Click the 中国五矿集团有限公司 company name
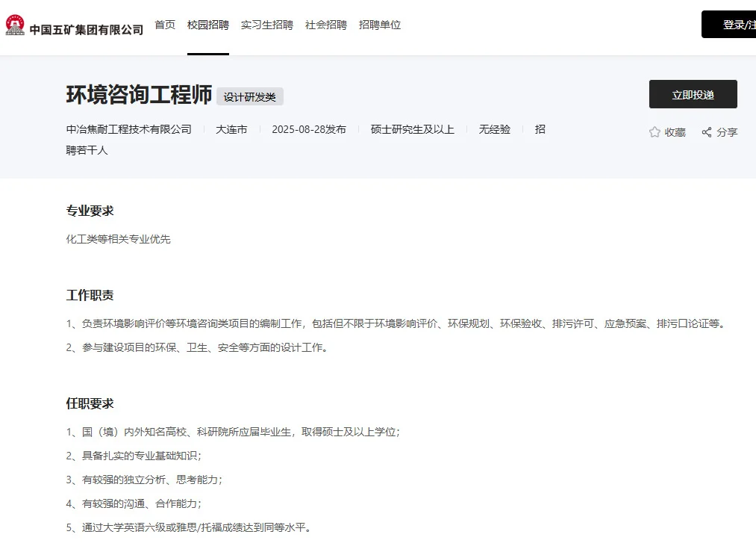 click(87, 30)
